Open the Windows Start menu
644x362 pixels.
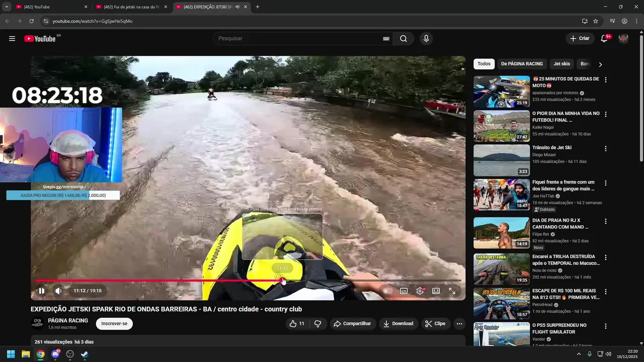[x=11, y=354]
